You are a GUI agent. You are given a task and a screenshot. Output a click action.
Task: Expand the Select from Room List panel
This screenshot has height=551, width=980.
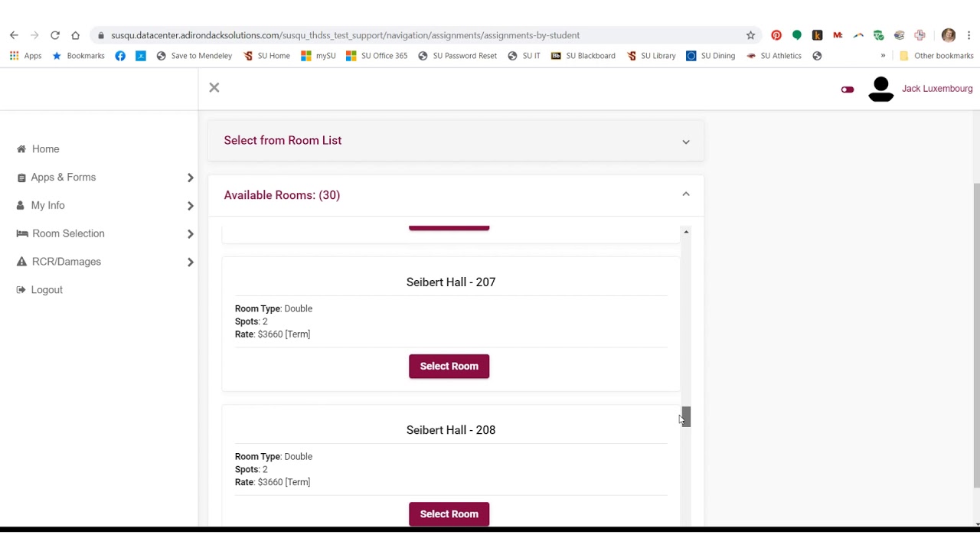(x=686, y=142)
